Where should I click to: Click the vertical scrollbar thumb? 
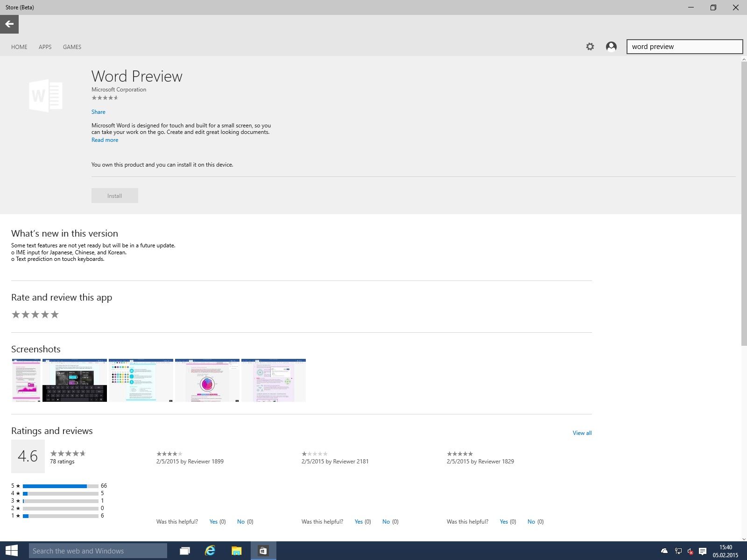click(x=744, y=203)
